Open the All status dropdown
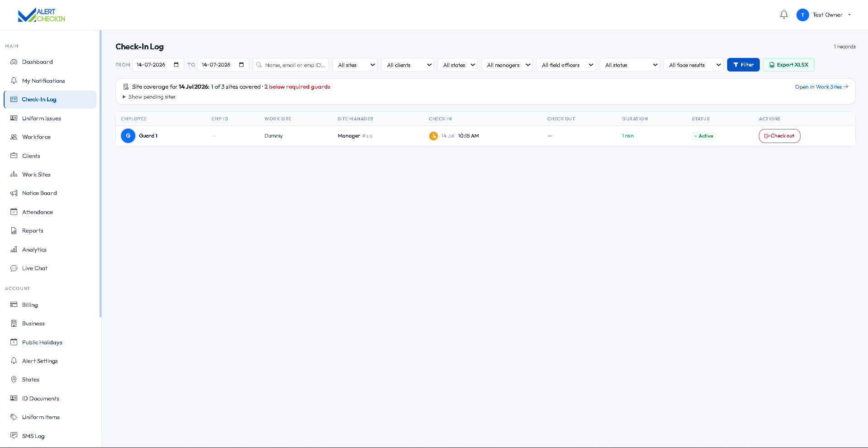The image size is (868, 448). click(630, 65)
